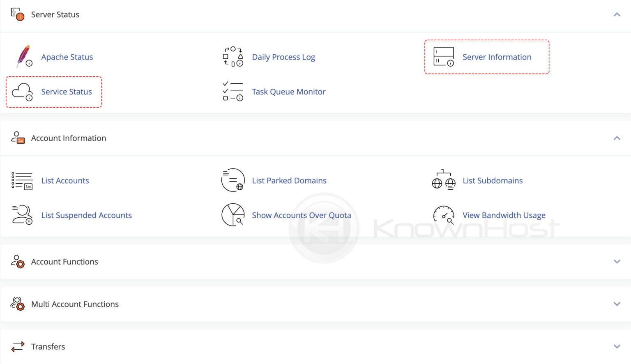Click the Transfers section header
This screenshot has height=364, width=631.
click(48, 346)
